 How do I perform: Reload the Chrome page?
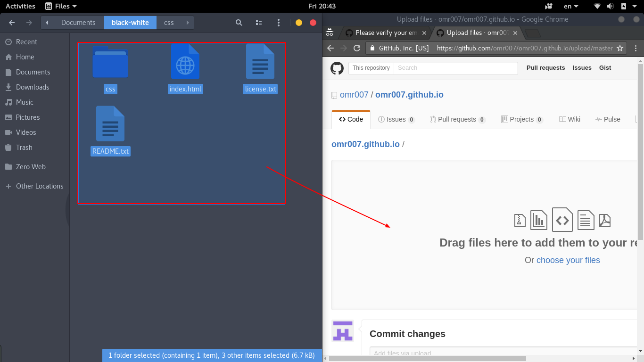click(357, 48)
